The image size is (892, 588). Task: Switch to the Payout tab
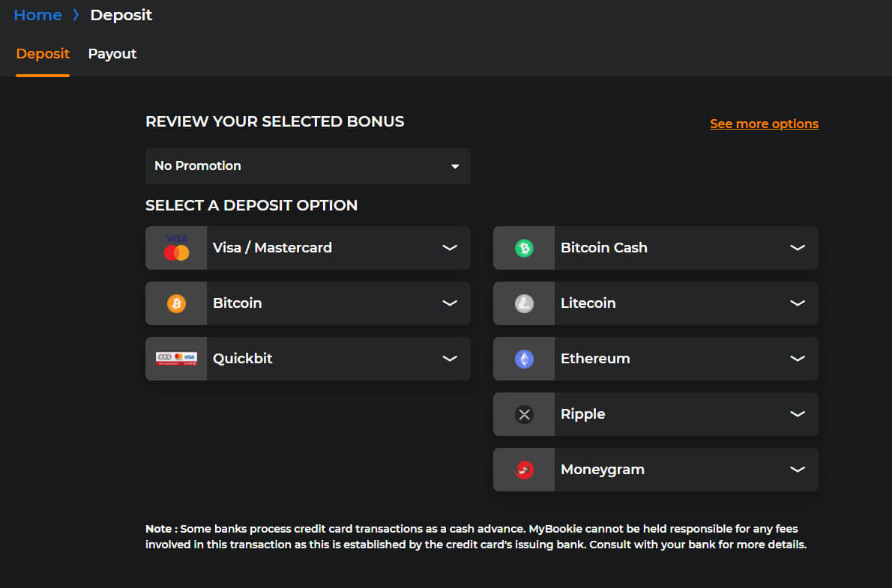[112, 54]
